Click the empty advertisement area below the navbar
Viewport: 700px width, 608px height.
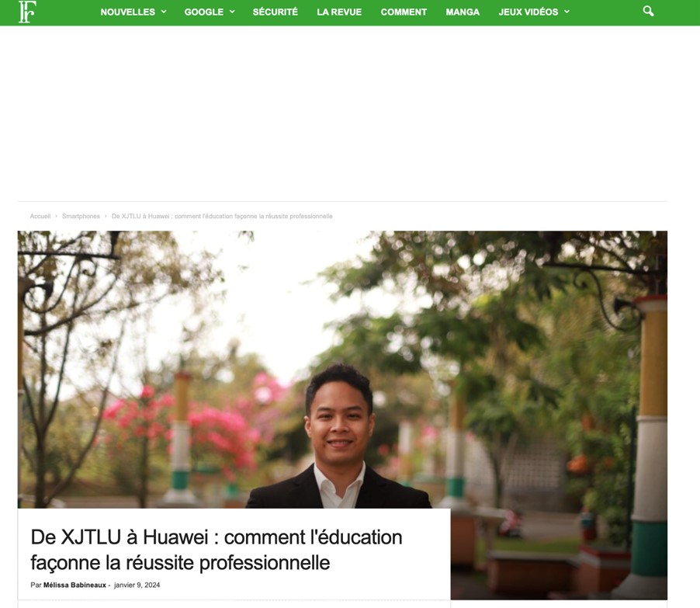pos(342,113)
